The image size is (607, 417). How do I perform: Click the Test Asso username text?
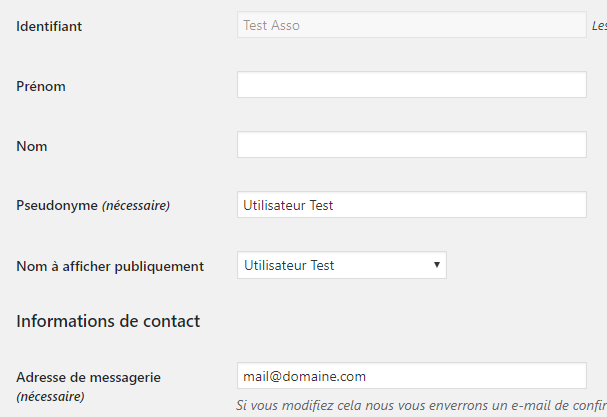point(271,25)
